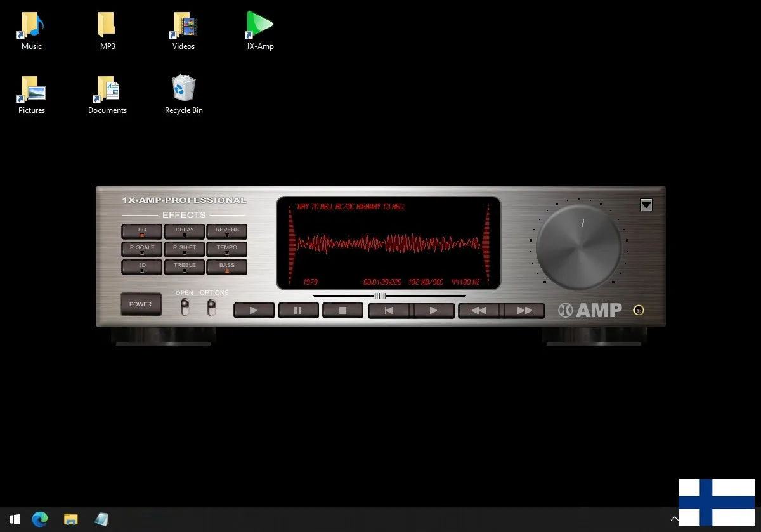Skip to the next track

[434, 311]
